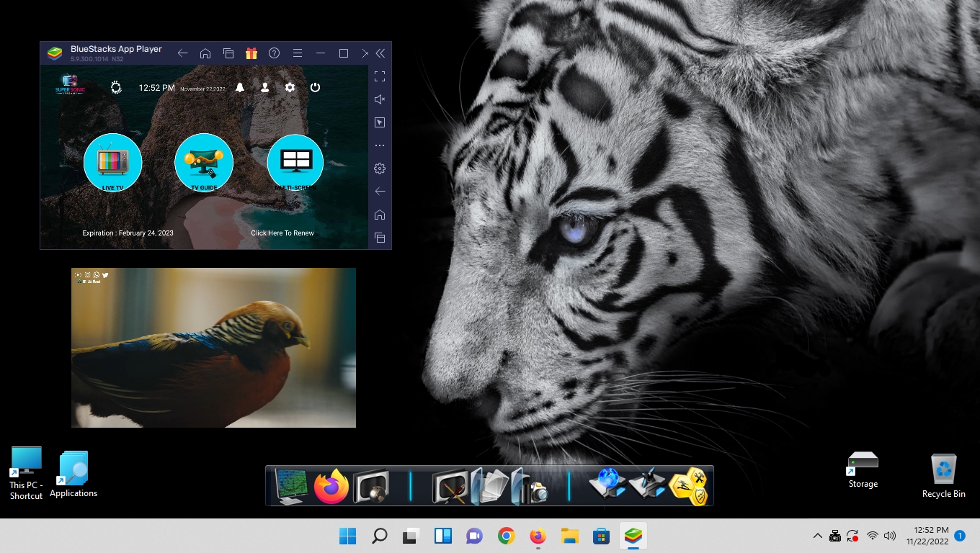Click Here To Renew subscription link
The height and width of the screenshot is (553, 980).
282,233
